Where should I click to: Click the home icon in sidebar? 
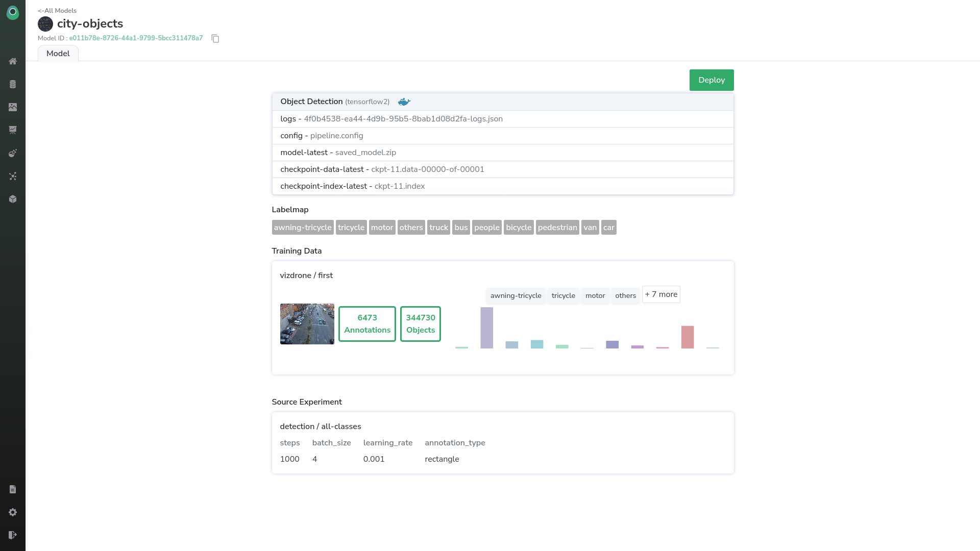coord(13,61)
